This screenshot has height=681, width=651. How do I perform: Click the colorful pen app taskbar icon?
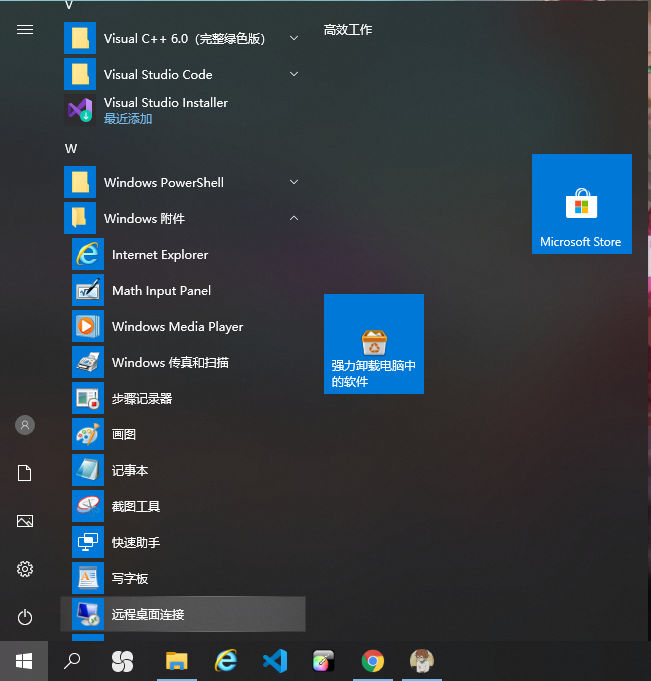324,661
